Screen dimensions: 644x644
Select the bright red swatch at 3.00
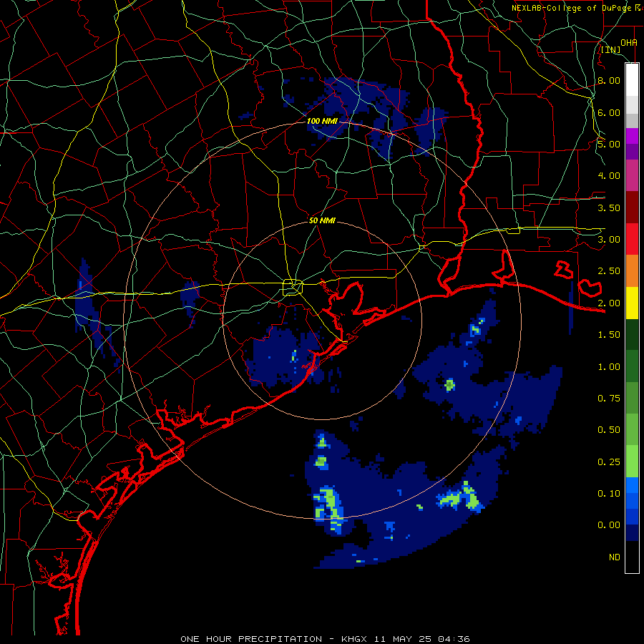click(632, 239)
